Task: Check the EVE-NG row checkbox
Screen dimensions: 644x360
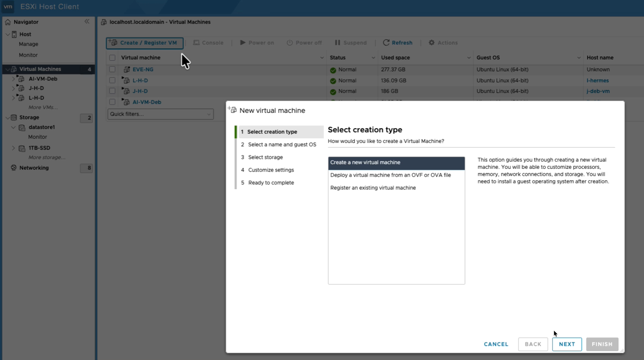Action: 112,69
